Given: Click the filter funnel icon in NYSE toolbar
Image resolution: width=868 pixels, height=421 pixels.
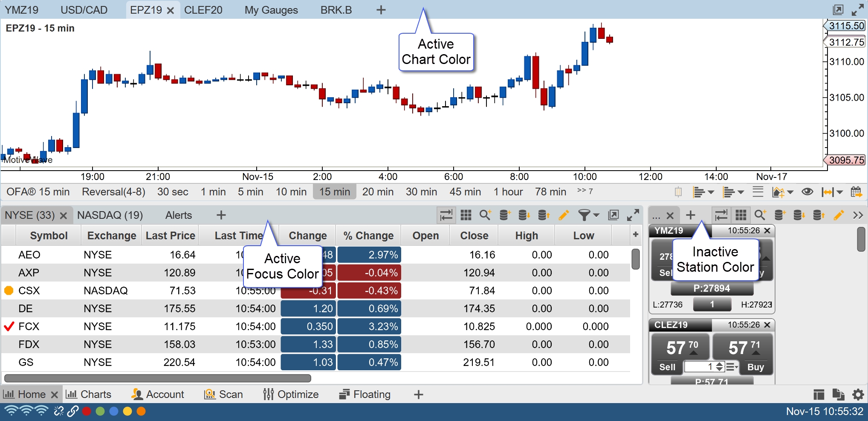Looking at the screenshot, I should click(584, 215).
